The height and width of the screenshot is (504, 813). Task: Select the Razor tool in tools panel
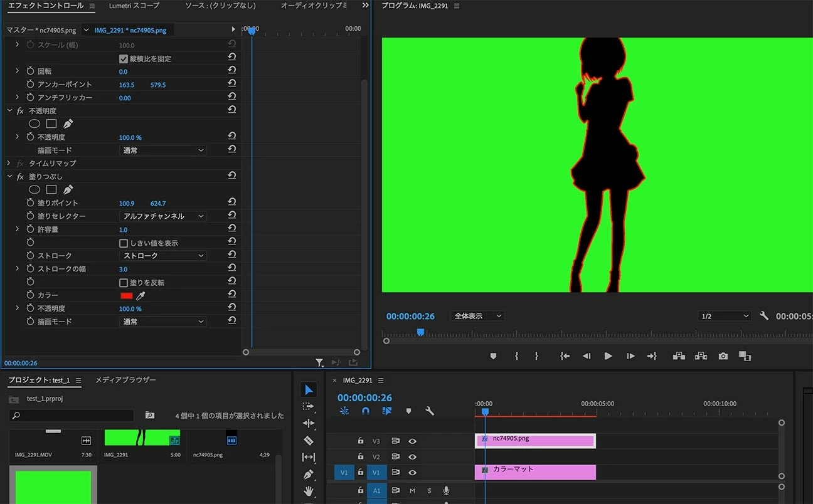pyautogui.click(x=308, y=441)
